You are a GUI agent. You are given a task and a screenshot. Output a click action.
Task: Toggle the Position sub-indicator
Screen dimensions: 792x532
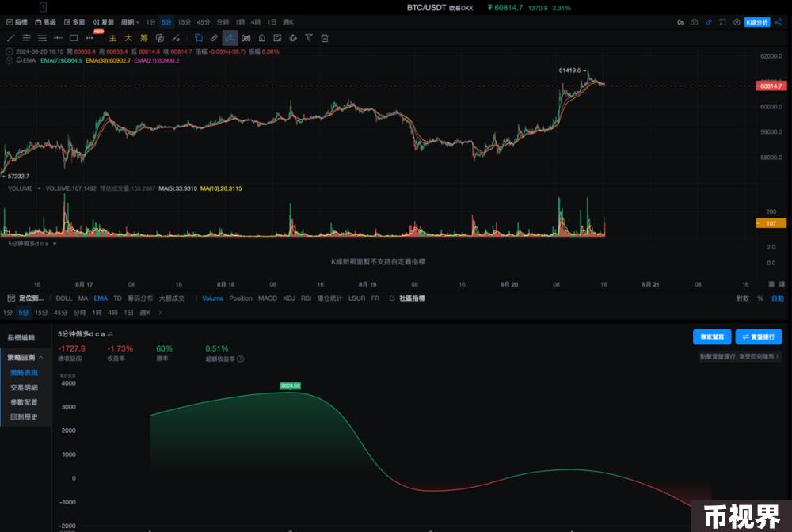point(241,298)
